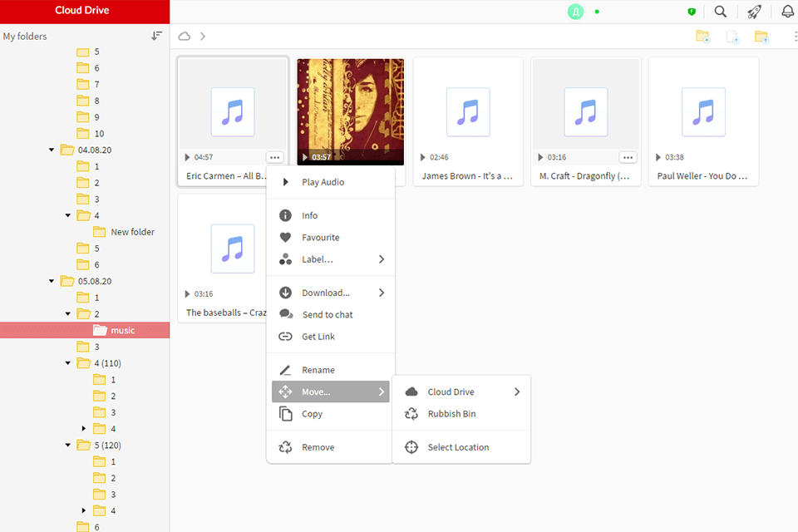
Task: Click the cloud root breadcrumb icon
Action: [185, 37]
